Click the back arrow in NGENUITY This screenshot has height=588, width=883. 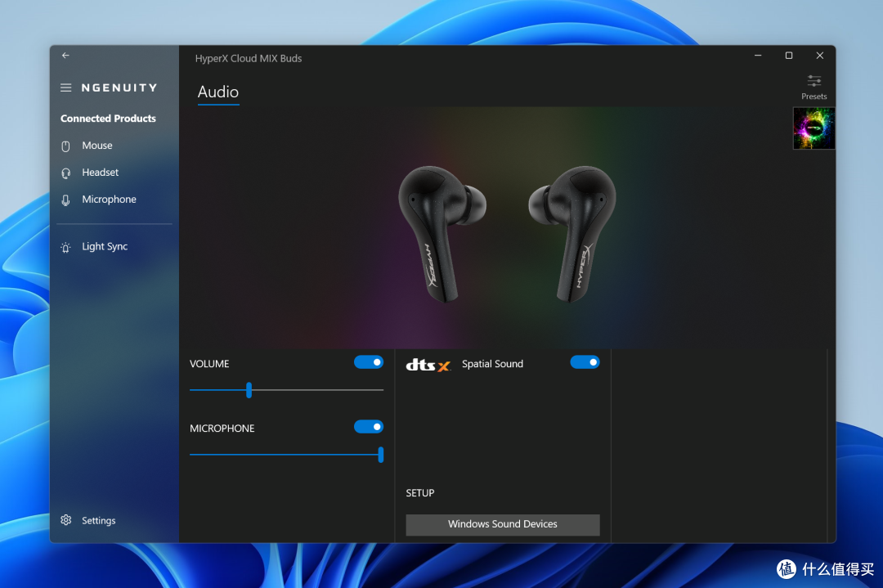click(66, 55)
